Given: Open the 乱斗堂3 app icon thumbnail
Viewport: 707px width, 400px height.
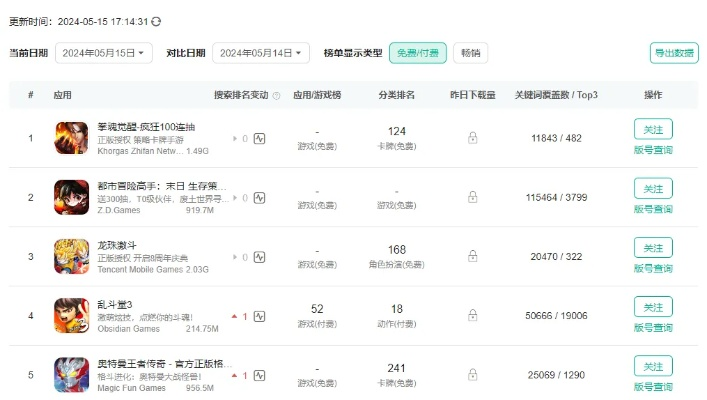Looking at the screenshot, I should coord(72,316).
